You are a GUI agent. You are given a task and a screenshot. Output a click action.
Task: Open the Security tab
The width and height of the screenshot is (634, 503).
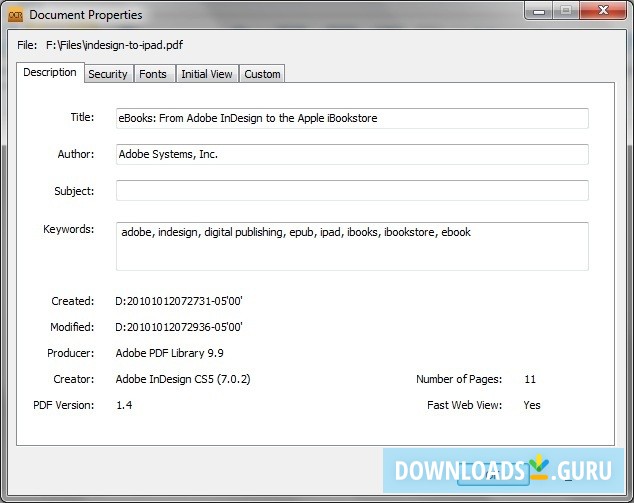108,74
